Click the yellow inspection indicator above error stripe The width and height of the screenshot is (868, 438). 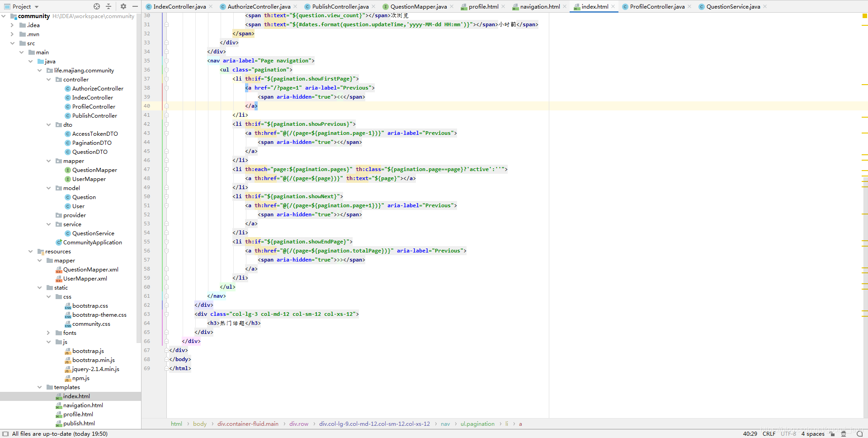point(864,16)
